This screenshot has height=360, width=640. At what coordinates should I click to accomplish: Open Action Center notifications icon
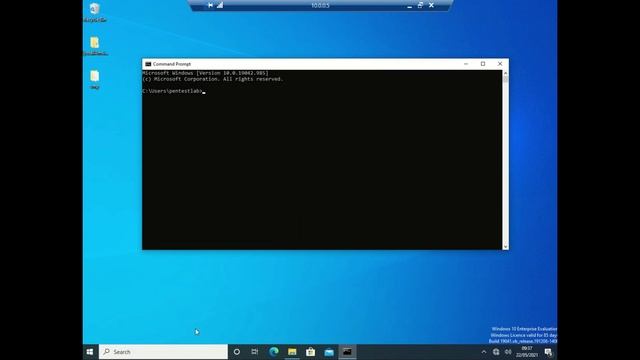[x=548, y=352]
